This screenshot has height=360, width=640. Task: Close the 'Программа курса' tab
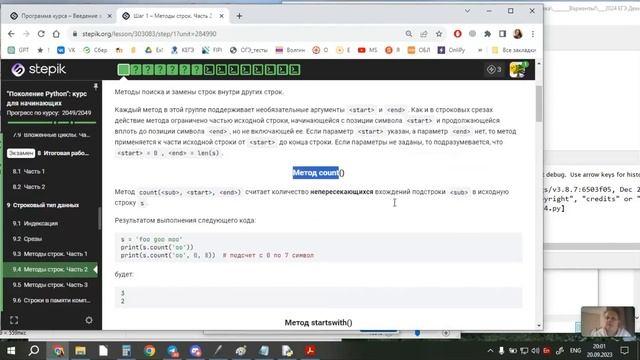(109, 16)
